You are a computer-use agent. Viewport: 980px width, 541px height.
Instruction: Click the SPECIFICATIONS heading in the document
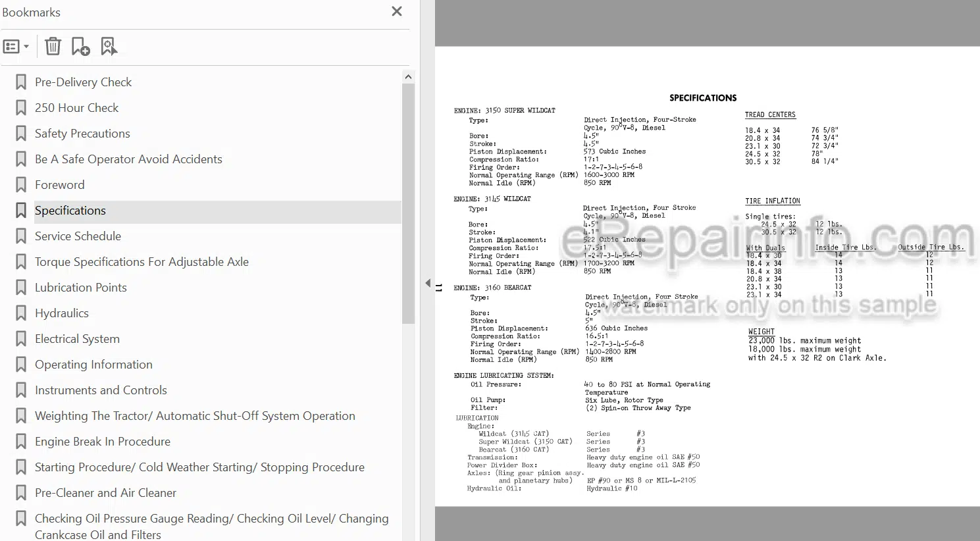[x=703, y=98]
